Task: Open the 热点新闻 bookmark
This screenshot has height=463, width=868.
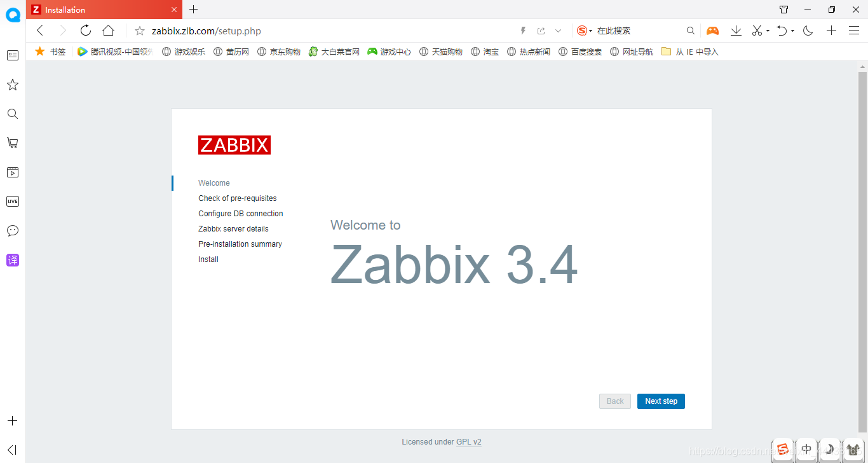Action: [x=529, y=52]
